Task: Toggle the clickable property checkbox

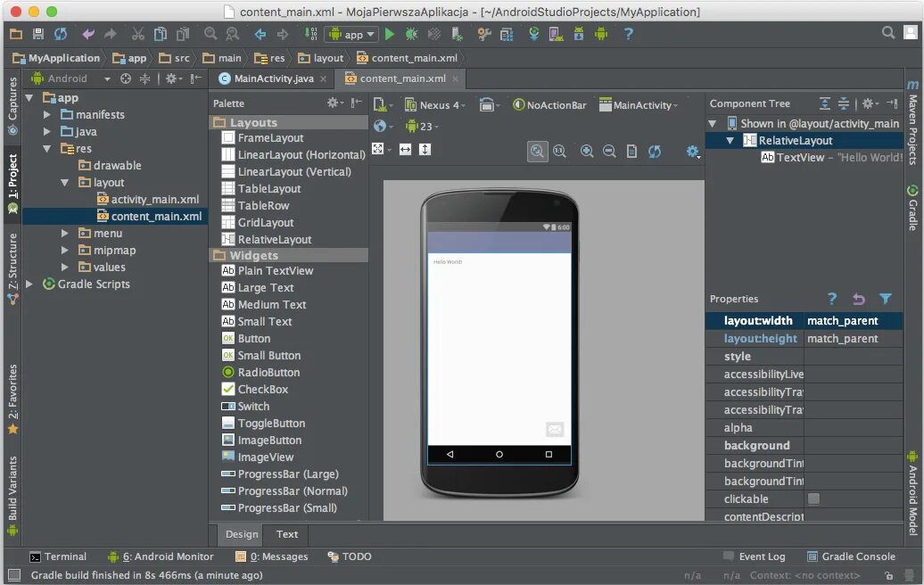Action: 813,499
